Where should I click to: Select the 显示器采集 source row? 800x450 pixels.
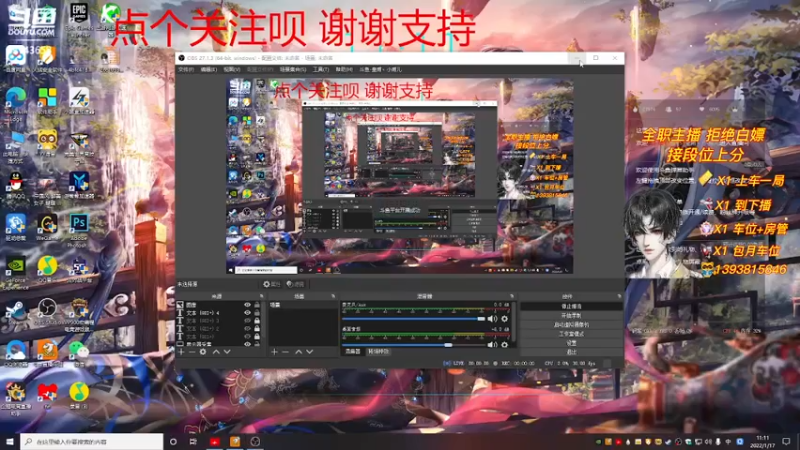coord(220,344)
